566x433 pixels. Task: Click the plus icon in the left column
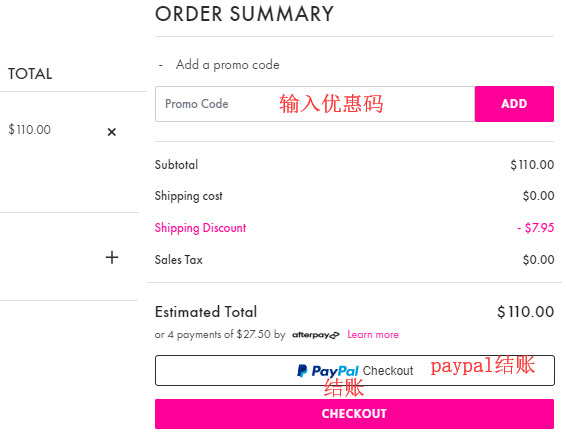(x=112, y=257)
